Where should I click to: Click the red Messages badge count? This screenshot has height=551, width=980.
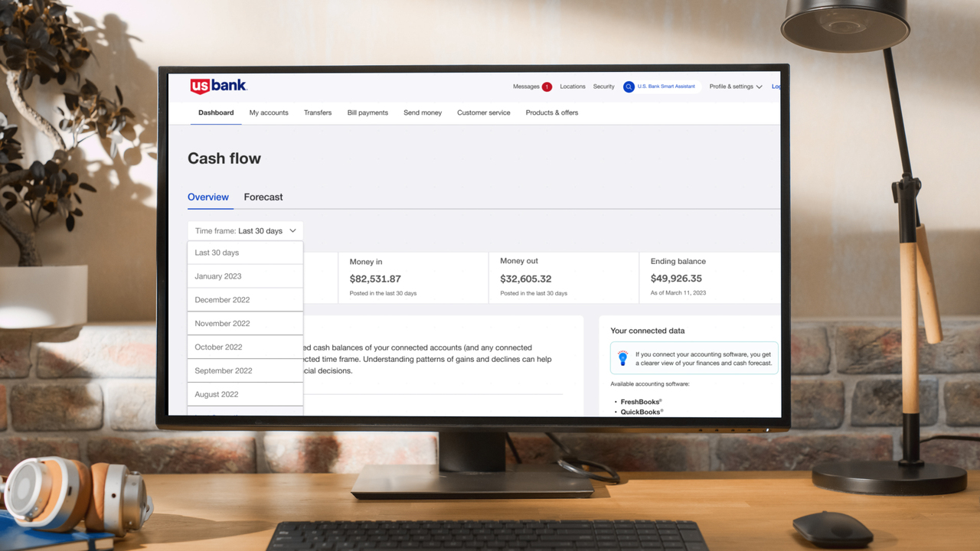[x=547, y=87]
